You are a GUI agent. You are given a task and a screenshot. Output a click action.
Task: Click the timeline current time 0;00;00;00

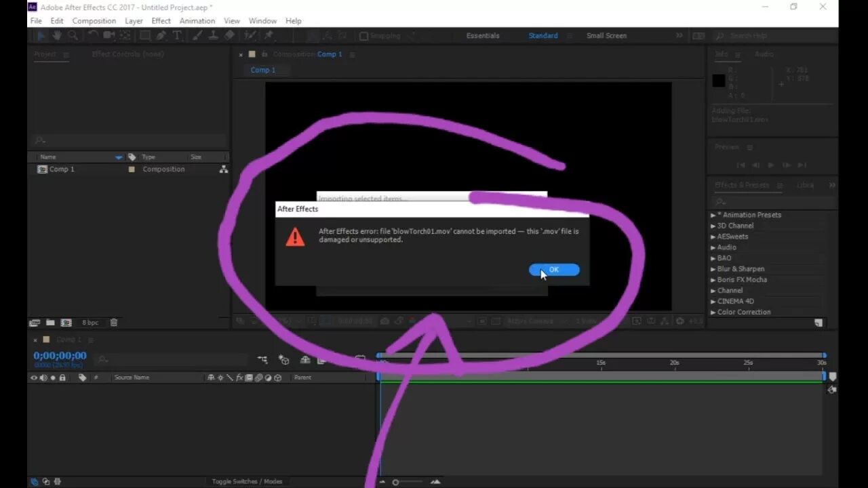tap(60, 356)
